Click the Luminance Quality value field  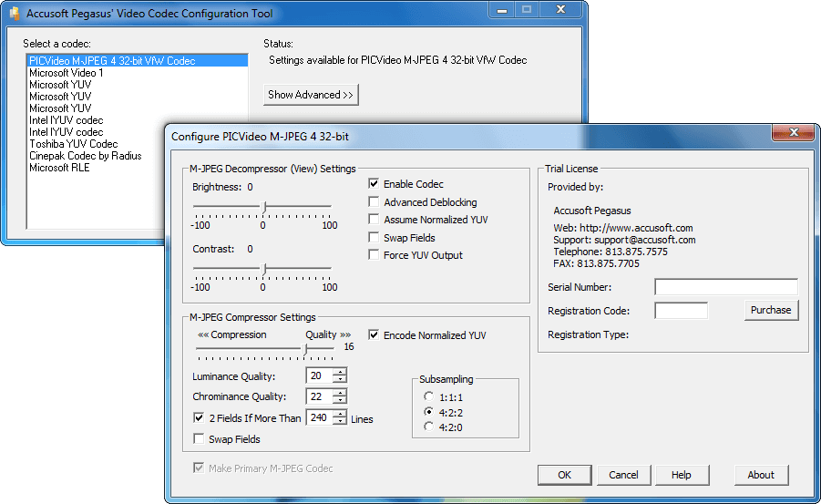(320, 375)
